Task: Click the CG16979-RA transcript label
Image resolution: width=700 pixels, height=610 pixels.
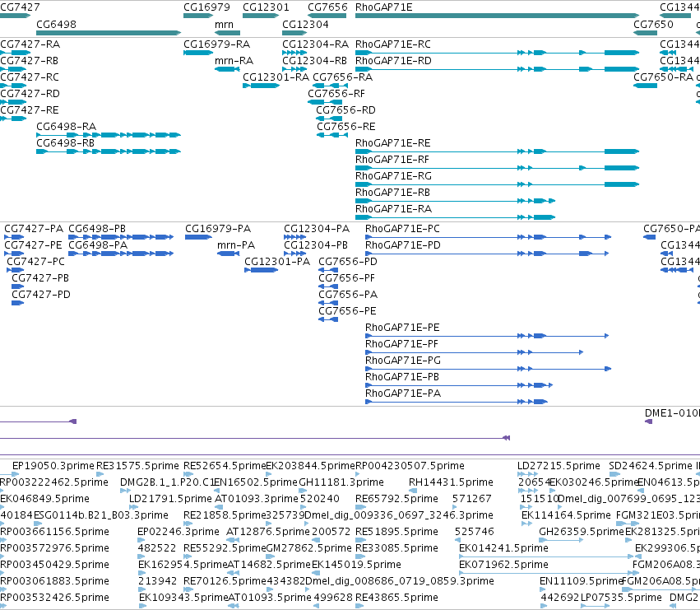Action: tap(217, 44)
